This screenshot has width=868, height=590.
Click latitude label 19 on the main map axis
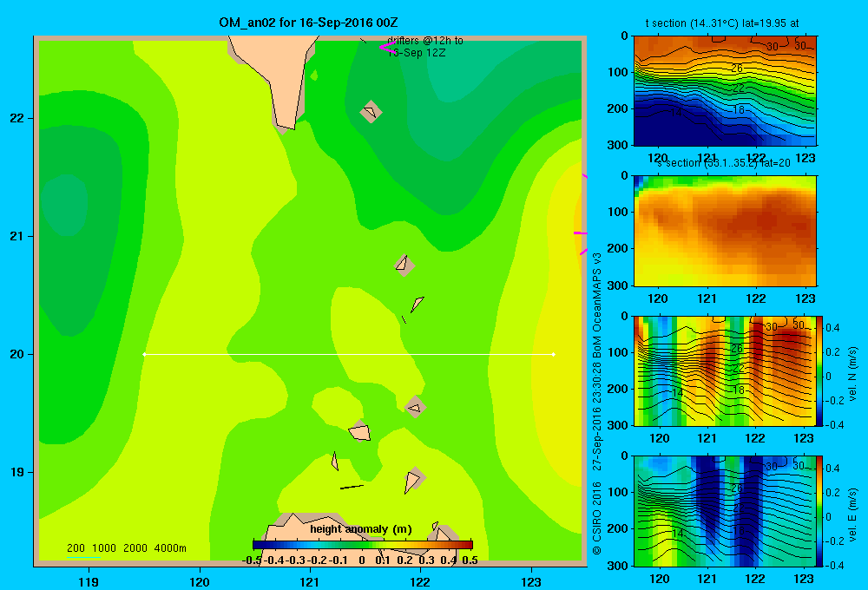coord(17,472)
